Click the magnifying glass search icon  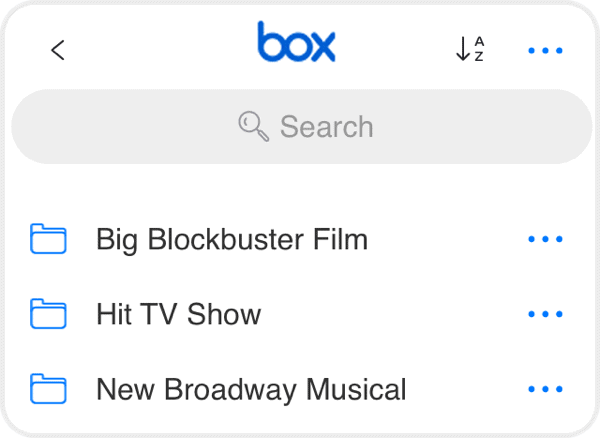(253, 126)
